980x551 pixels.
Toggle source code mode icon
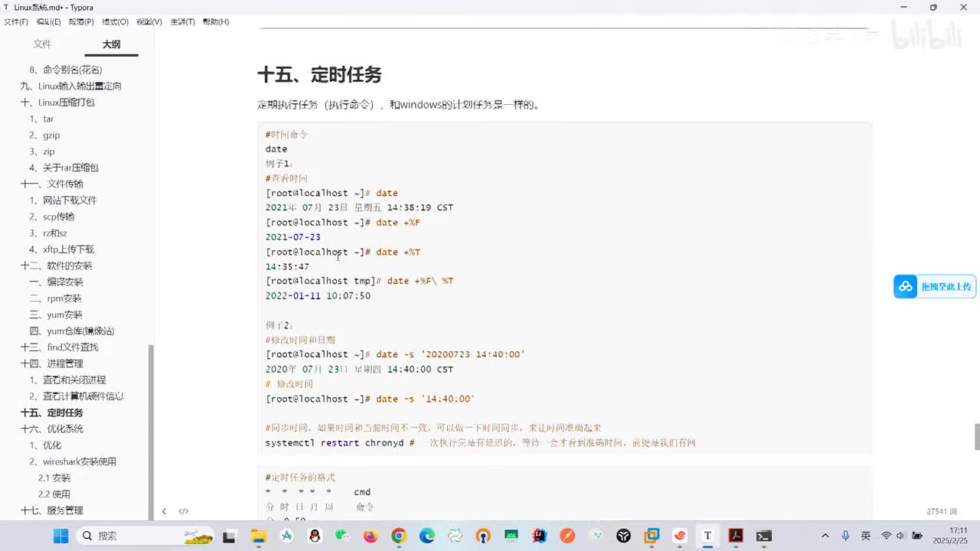tap(184, 511)
